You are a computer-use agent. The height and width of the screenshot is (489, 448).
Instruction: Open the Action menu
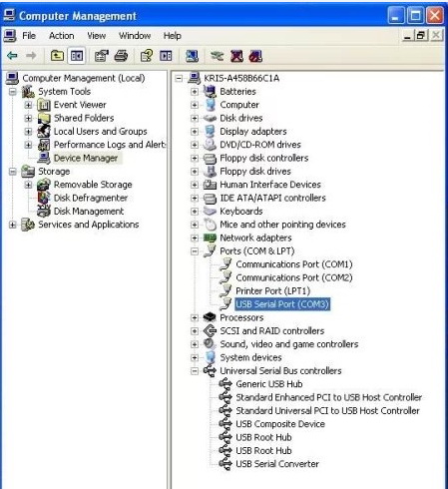coord(62,36)
